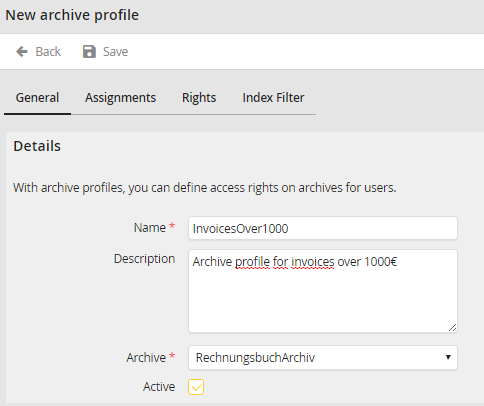Toggle the Active checkbox
The width and height of the screenshot is (484, 406).
[x=196, y=387]
